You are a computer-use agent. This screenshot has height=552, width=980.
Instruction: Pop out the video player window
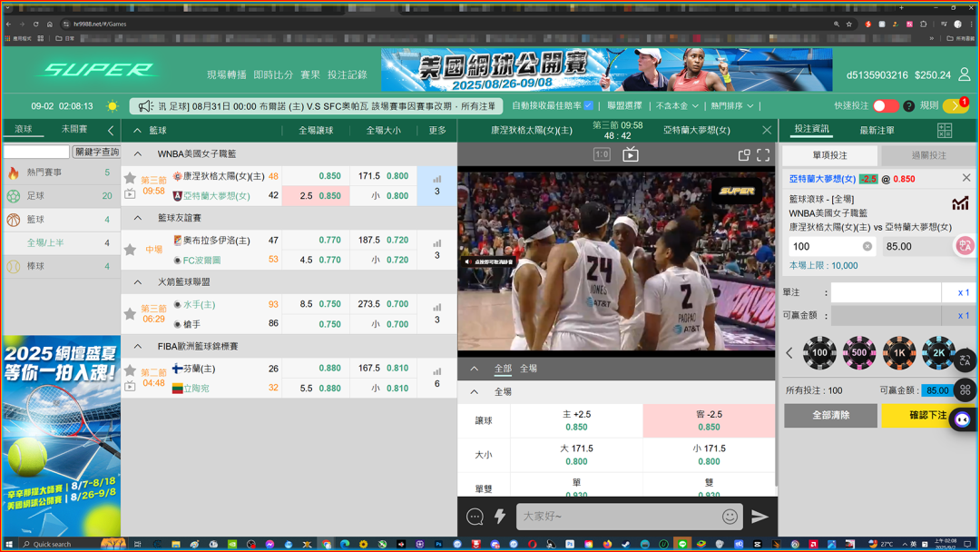point(744,155)
